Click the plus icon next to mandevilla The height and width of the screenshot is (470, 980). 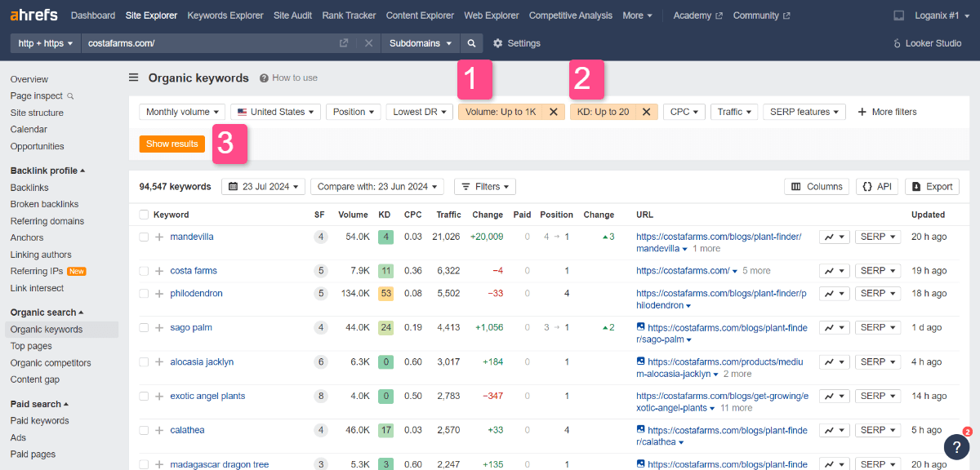pos(159,237)
